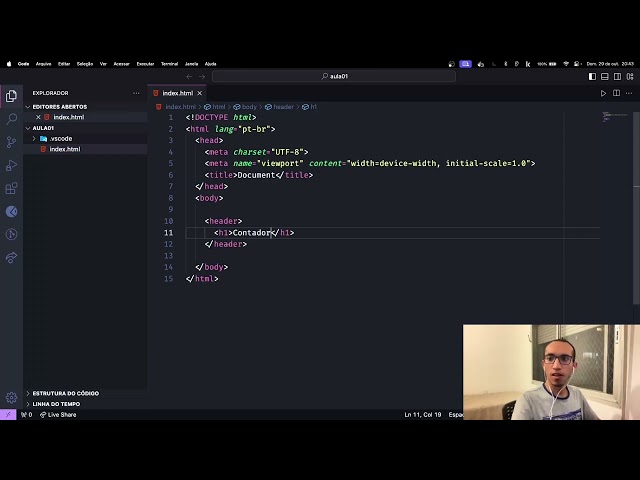Open Customize Layout icon
Image resolution: width=640 pixels, height=480 pixels.
pos(630,77)
